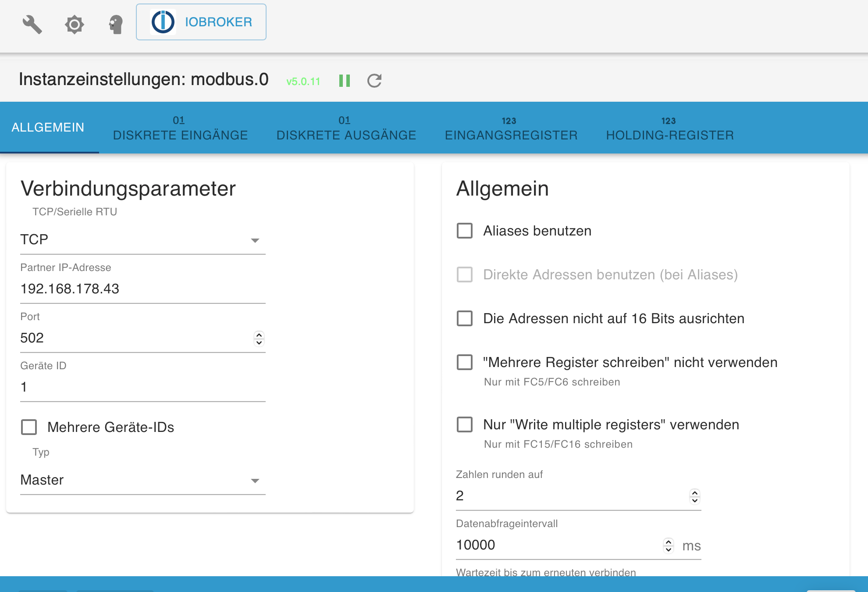The image size is (868, 592).
Task: Check "Mehrere Register schreiben" nicht verwenden
Action: pos(465,362)
